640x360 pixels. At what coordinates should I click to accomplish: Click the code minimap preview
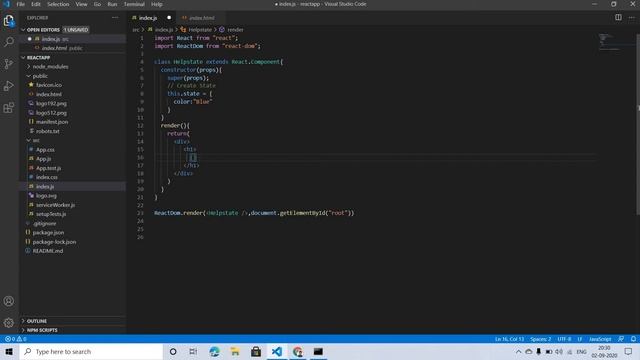pyautogui.click(x=609, y=42)
